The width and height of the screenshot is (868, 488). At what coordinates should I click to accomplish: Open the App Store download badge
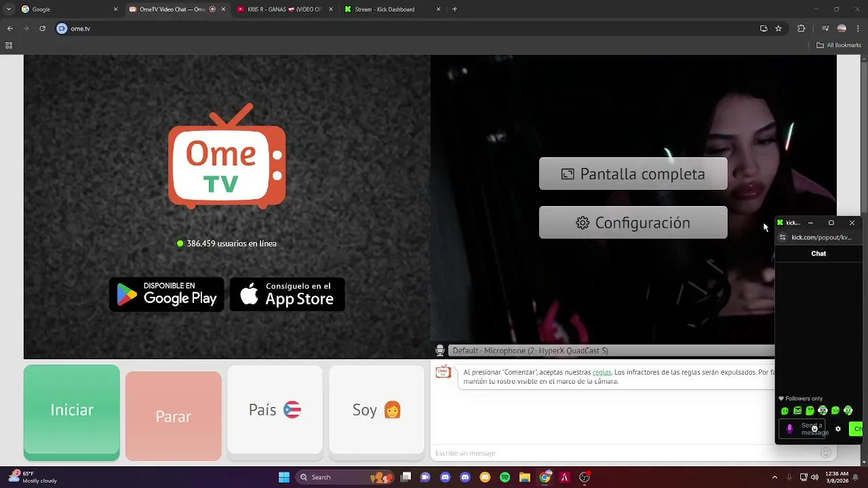pyautogui.click(x=288, y=294)
